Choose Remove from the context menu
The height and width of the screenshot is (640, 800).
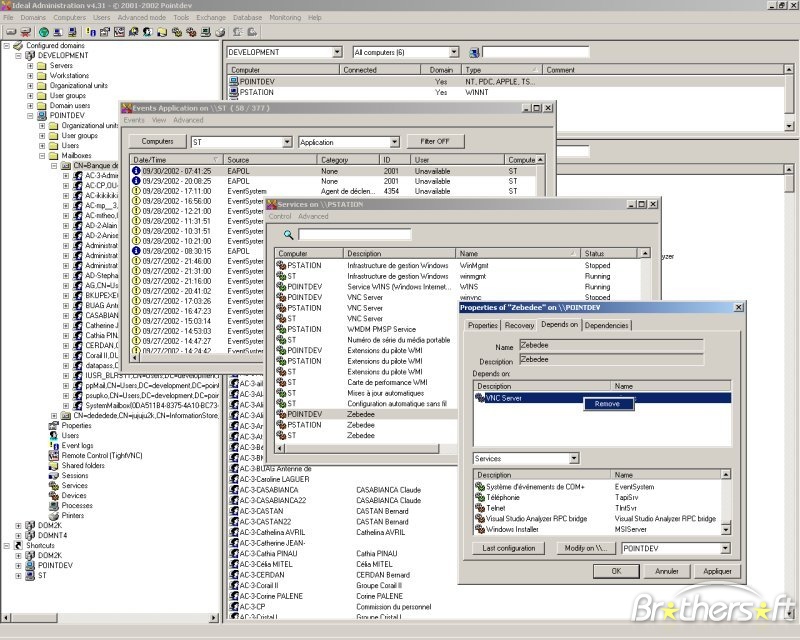point(607,404)
